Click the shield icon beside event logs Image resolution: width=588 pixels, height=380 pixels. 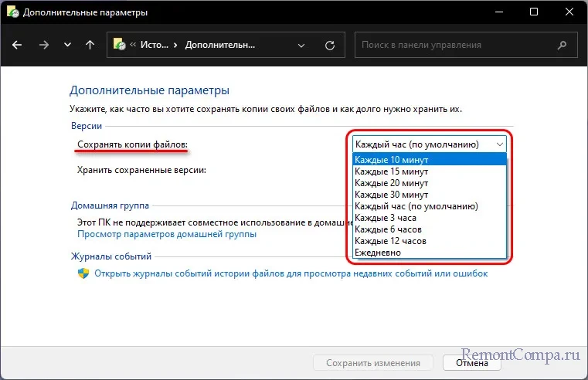click(x=83, y=273)
